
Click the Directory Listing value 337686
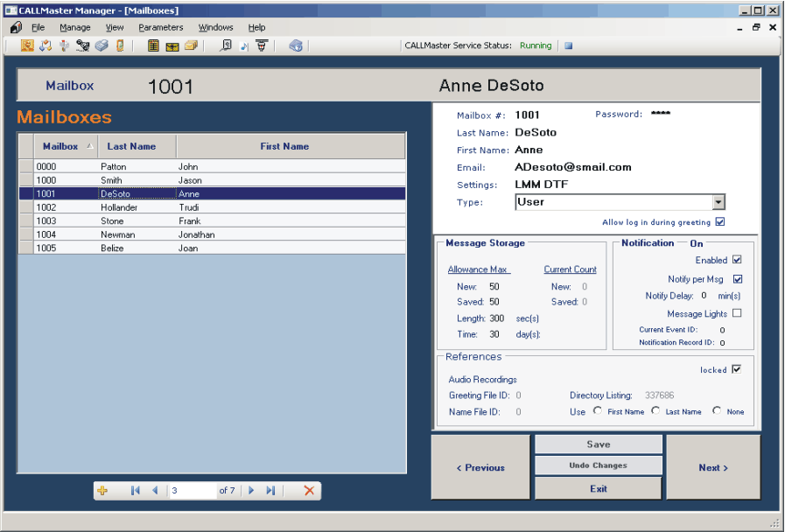coord(659,395)
